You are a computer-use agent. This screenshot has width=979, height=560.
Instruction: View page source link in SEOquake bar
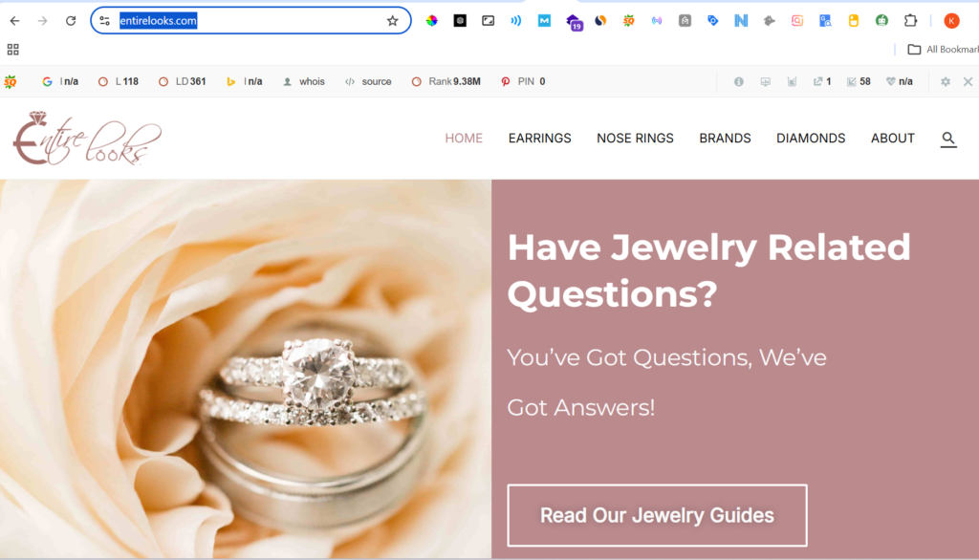coord(368,82)
